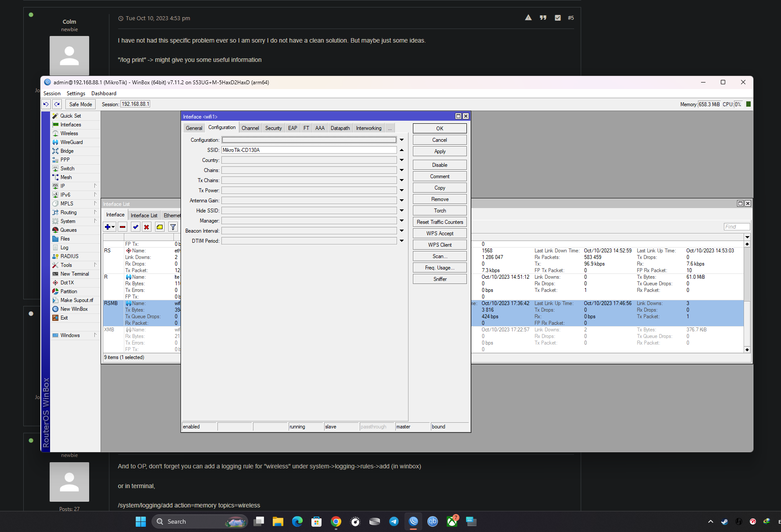Collapse the SSID field arrow
This screenshot has height=532, width=781.
click(401, 150)
